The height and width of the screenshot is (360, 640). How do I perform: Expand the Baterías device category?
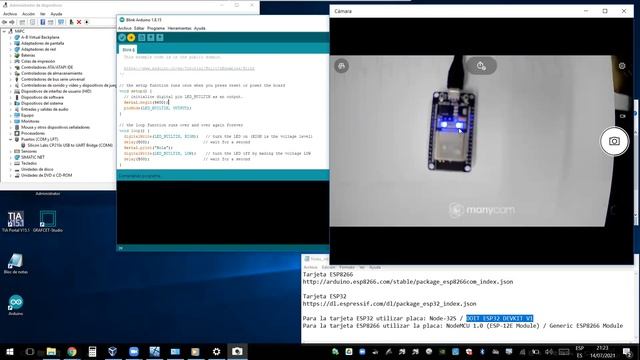coord(11,55)
